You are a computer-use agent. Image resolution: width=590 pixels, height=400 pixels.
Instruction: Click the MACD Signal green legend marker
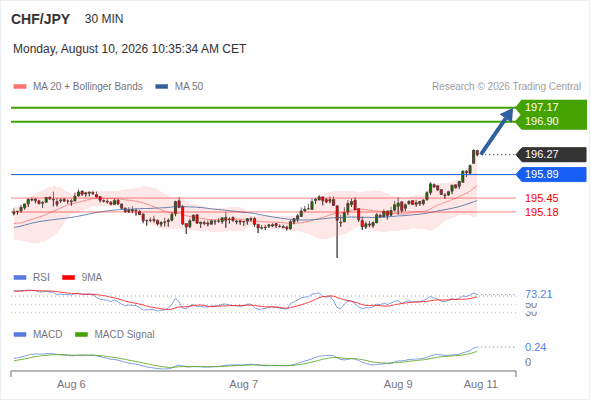point(81,335)
